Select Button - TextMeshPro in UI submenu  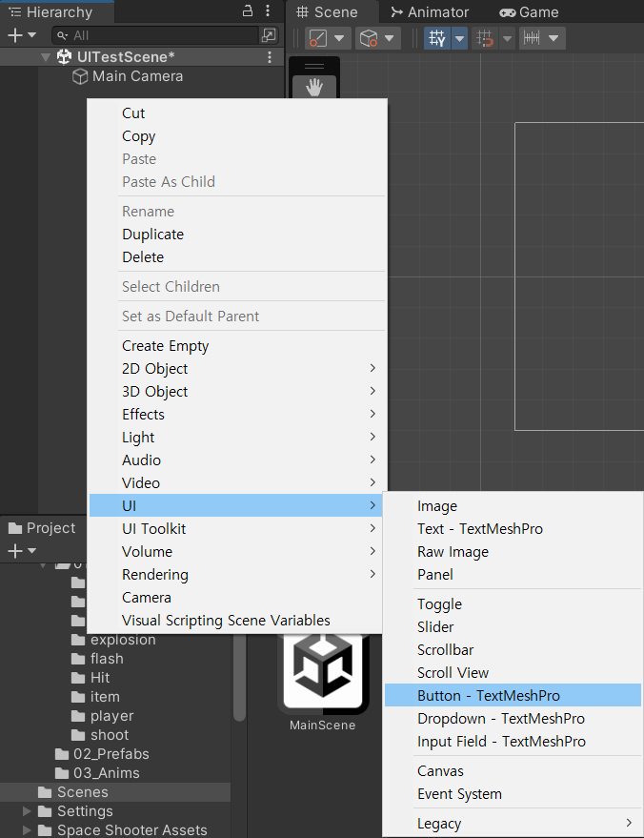[x=513, y=695]
